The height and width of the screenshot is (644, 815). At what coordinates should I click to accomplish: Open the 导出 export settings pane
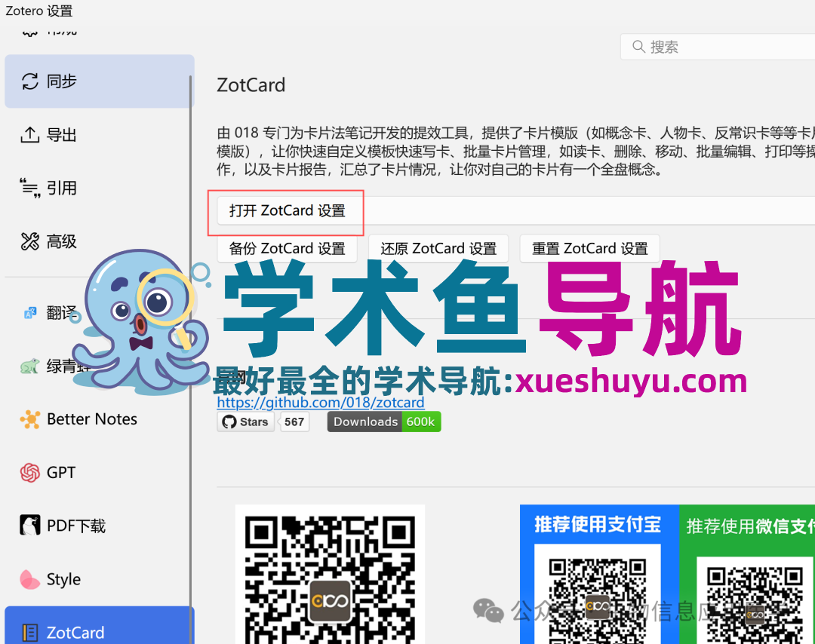[x=100, y=135]
